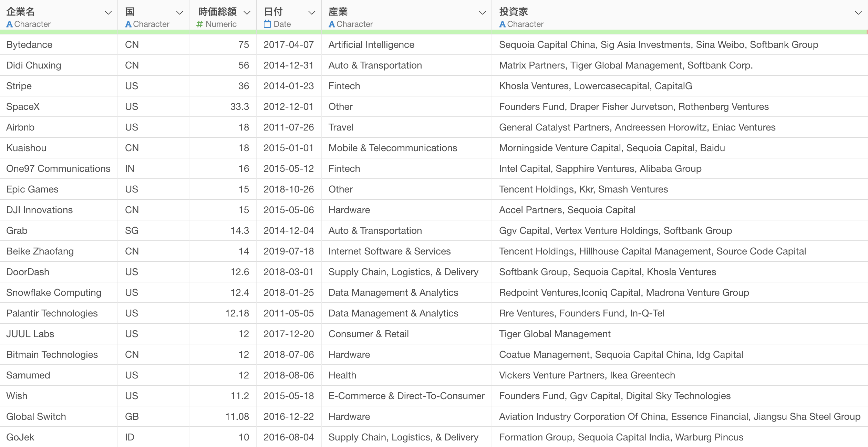Select the JUUL Labs cell
This screenshot has width=868, height=447.
(59, 334)
